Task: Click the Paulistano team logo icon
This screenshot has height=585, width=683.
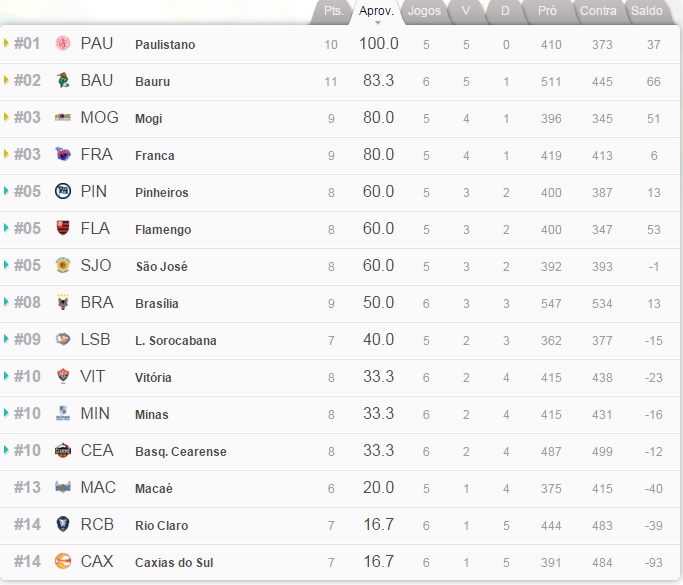Action: 63,44
